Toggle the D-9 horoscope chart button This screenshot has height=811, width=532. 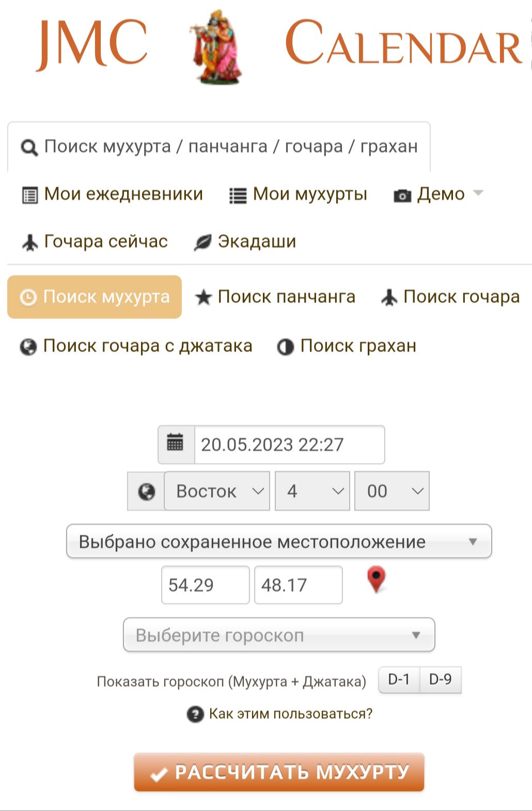click(441, 679)
